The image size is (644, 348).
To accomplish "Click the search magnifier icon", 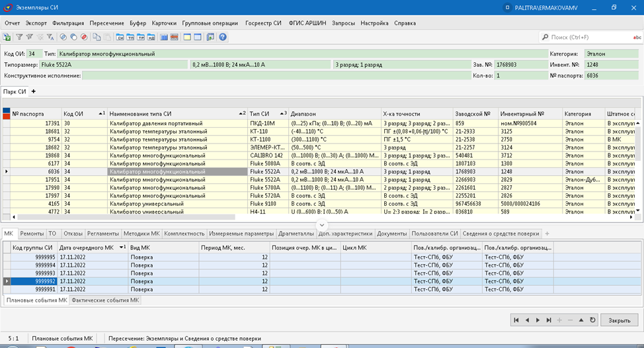I will [x=545, y=37].
